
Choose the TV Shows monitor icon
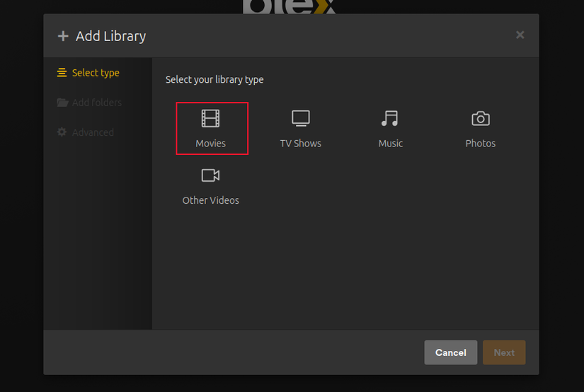301,118
